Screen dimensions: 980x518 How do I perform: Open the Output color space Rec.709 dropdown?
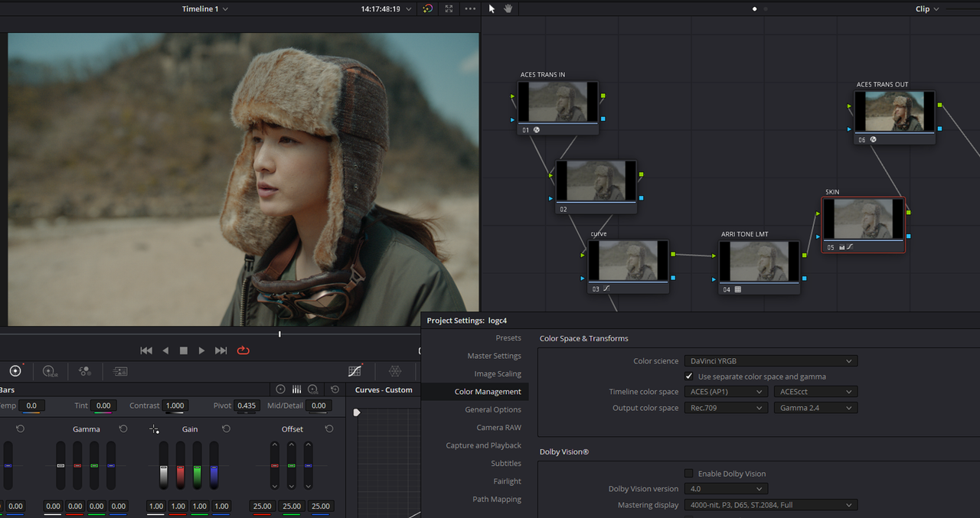pyautogui.click(x=726, y=408)
